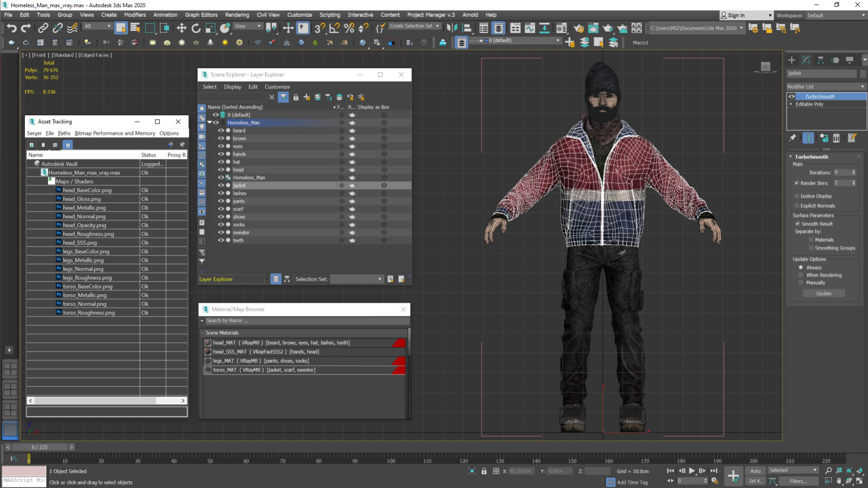Select the Move tool in toolbar
Image resolution: width=868 pixels, height=488 pixels.
coord(181,28)
